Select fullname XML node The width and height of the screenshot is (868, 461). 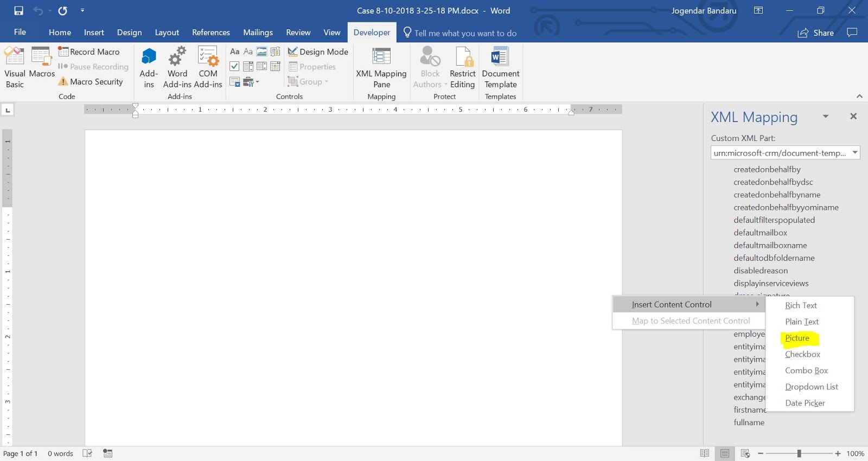pyautogui.click(x=749, y=422)
